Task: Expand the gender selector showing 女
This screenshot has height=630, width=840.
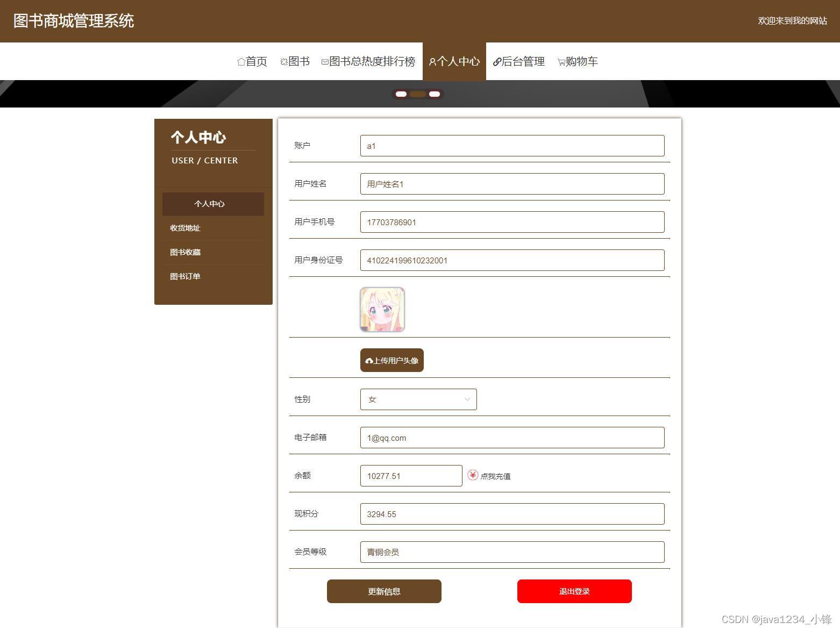Action: click(466, 399)
